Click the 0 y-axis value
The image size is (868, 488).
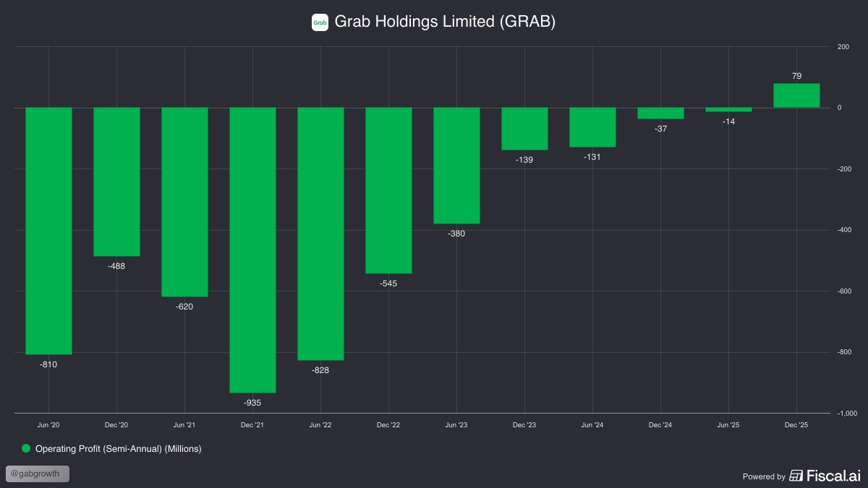pyautogui.click(x=840, y=108)
